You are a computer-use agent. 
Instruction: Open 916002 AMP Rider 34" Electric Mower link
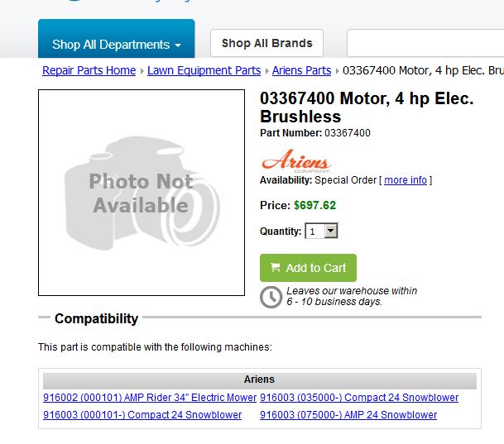[x=150, y=398]
